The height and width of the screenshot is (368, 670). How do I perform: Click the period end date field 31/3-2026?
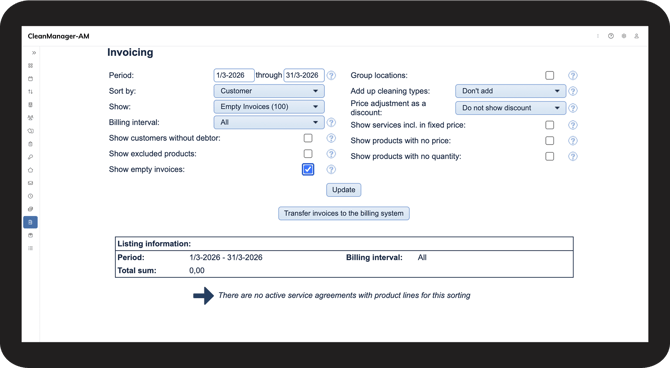tap(304, 75)
